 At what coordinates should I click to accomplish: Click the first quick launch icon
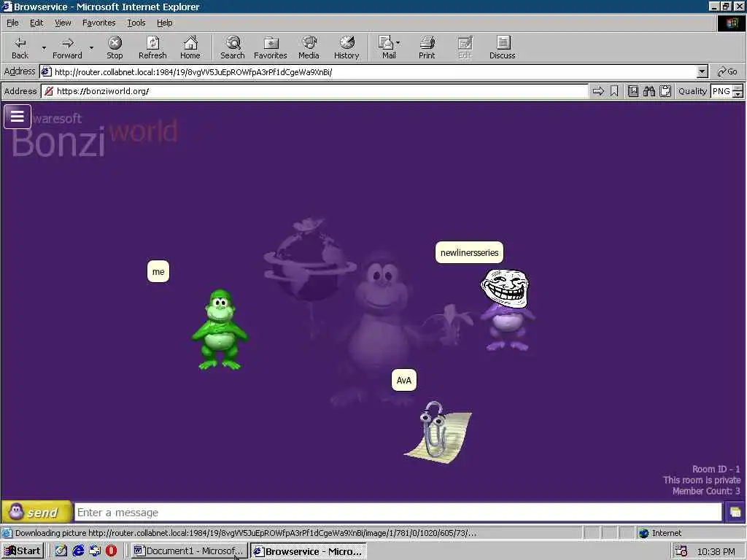tap(61, 551)
